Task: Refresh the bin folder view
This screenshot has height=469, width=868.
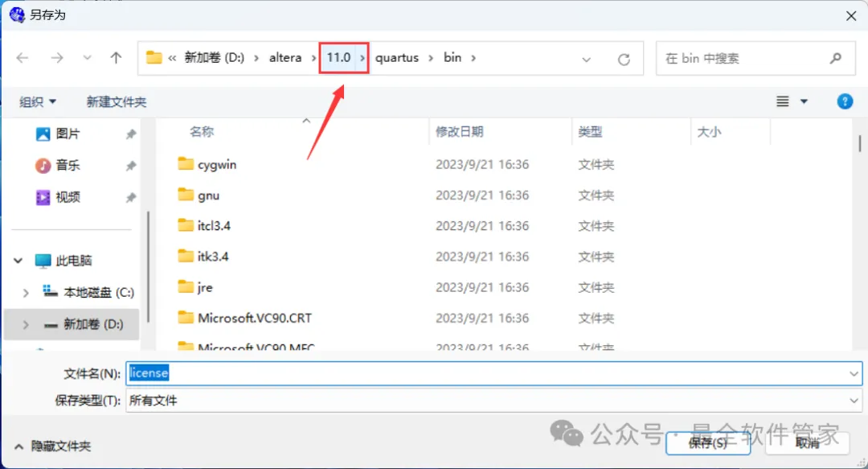Action: (x=624, y=59)
